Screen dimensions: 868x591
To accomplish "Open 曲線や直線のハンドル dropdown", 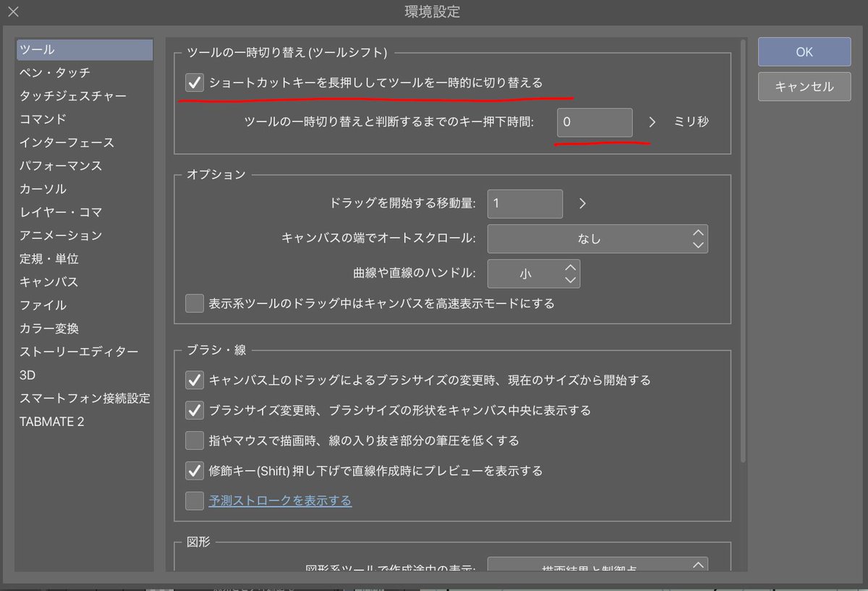I will pyautogui.click(x=534, y=274).
